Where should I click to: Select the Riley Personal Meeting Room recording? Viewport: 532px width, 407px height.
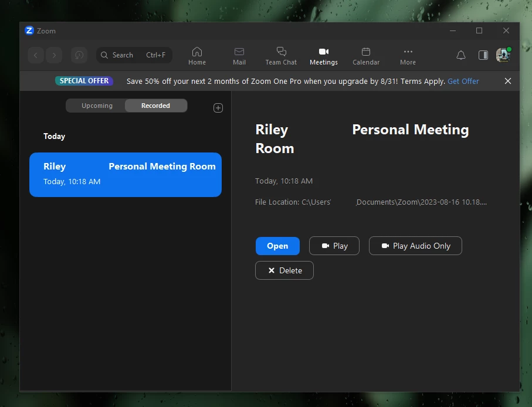coord(126,175)
